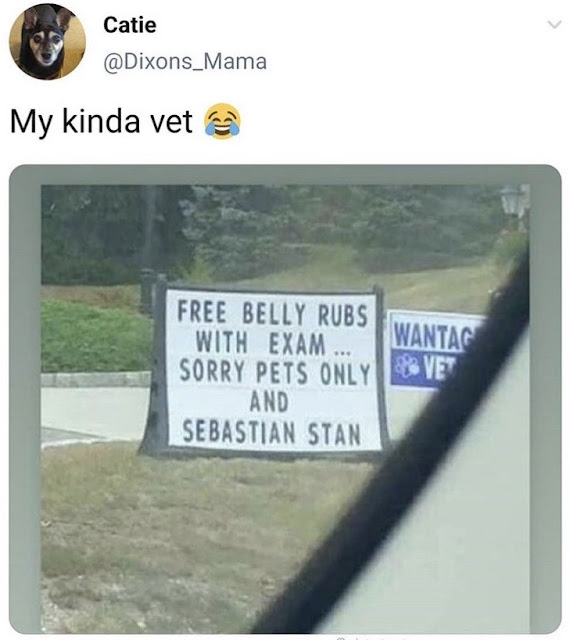Click the word AND on the sign

[x=269, y=402]
